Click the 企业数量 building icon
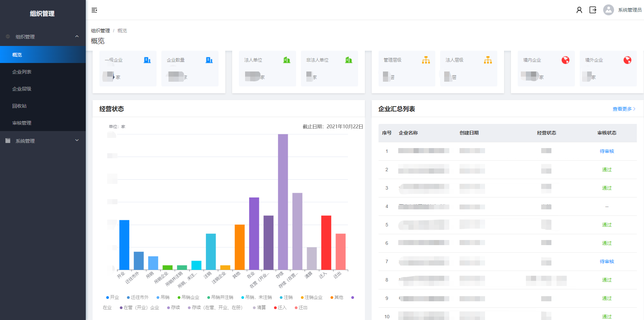Viewport: 644px width, 320px height. click(209, 60)
